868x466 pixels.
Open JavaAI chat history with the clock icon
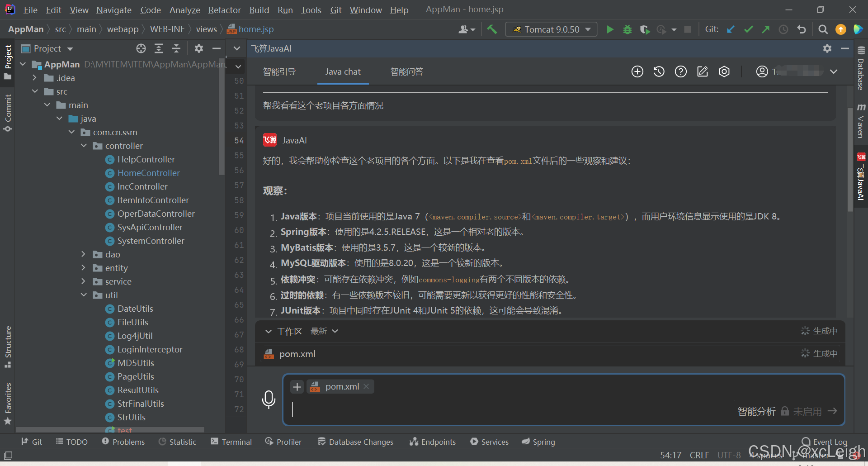[x=659, y=71]
